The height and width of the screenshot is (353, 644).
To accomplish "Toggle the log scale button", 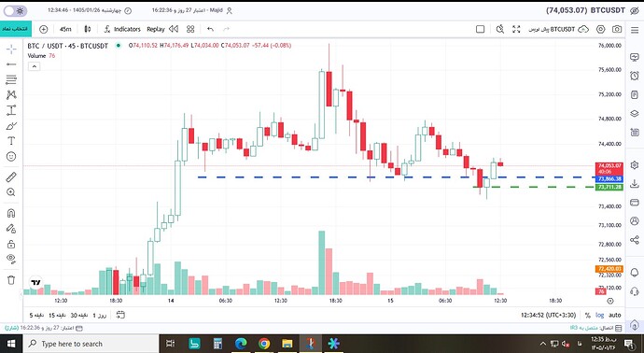I will 600,316.
